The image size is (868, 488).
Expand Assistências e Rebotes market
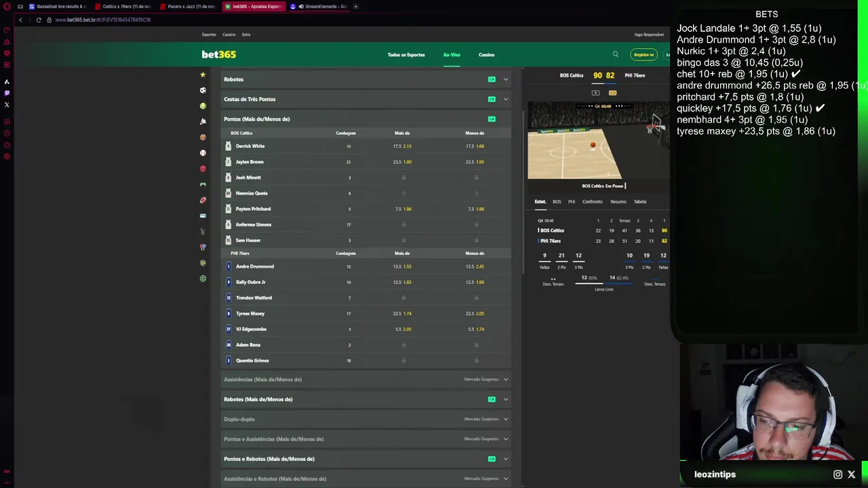pos(366,479)
